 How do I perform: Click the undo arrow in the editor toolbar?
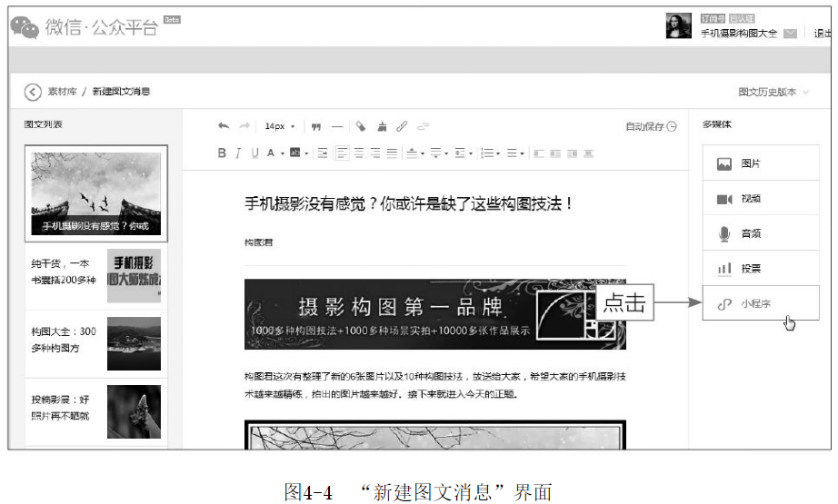(224, 126)
